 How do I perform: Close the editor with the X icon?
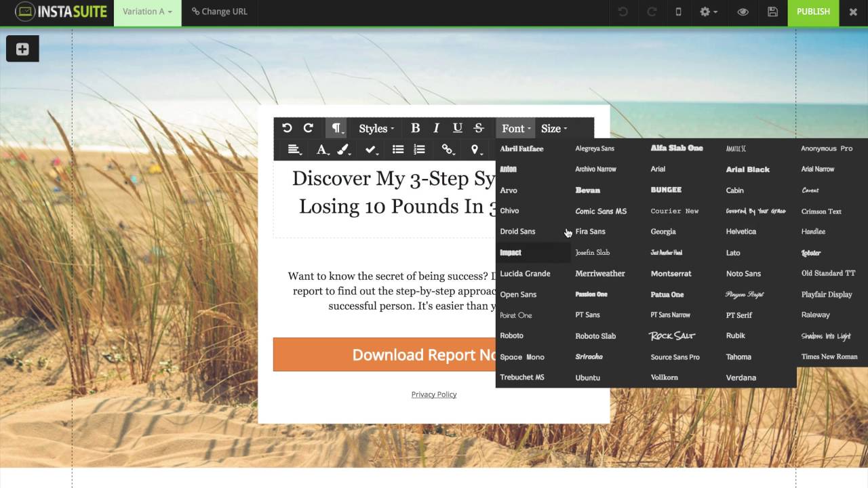coord(853,12)
